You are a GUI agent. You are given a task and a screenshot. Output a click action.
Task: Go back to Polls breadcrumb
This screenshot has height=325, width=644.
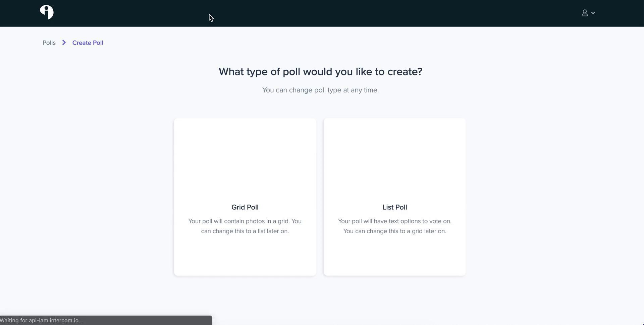click(x=49, y=43)
